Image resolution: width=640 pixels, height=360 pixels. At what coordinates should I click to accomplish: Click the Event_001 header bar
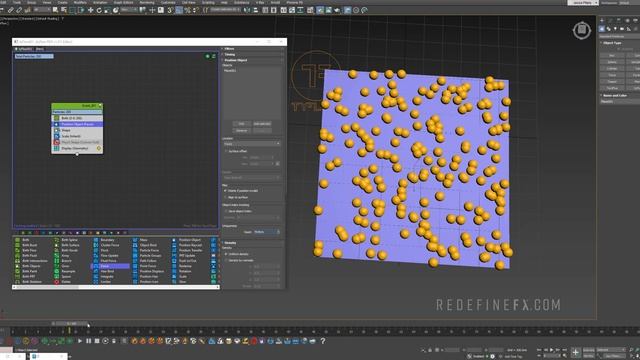pyautogui.click(x=77, y=106)
